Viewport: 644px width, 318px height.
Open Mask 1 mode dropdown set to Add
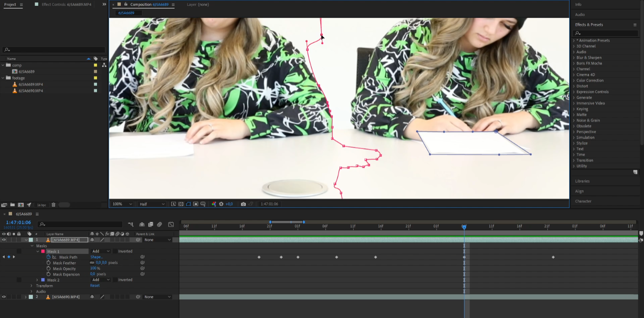coord(101,251)
